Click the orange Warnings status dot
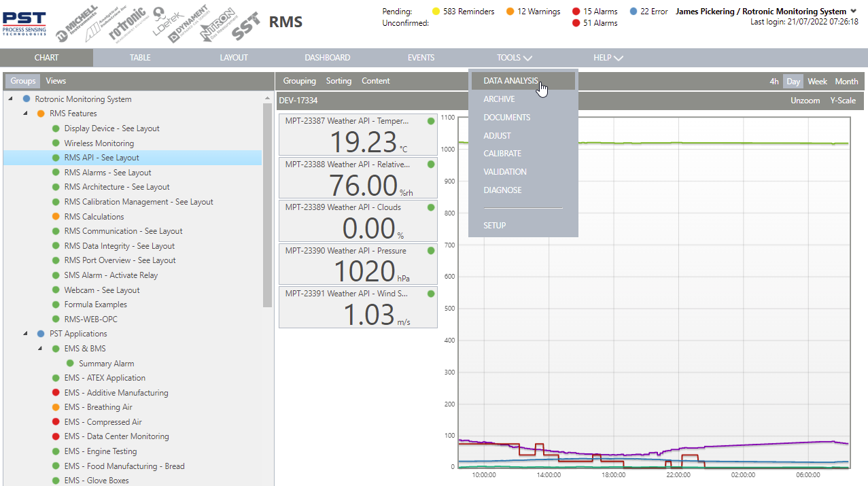 510,12
